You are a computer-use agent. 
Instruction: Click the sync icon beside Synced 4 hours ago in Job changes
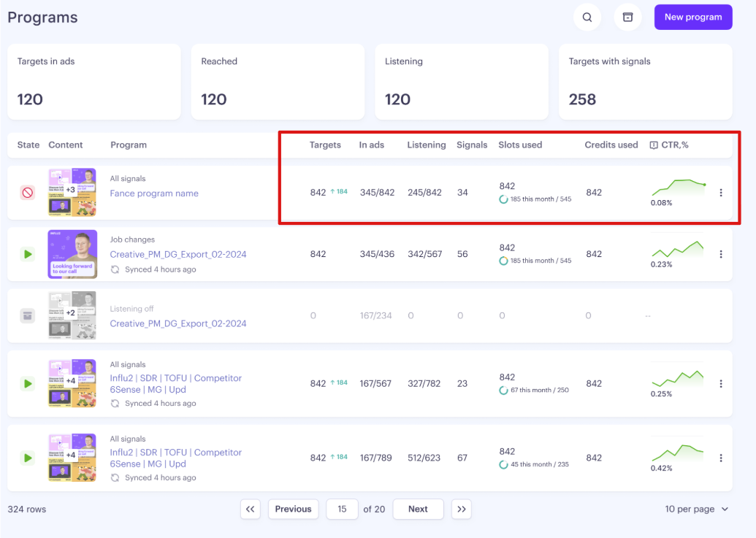pyautogui.click(x=115, y=269)
